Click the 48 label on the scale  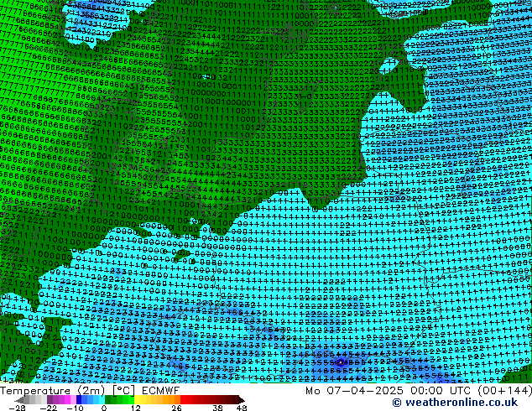(x=242, y=408)
